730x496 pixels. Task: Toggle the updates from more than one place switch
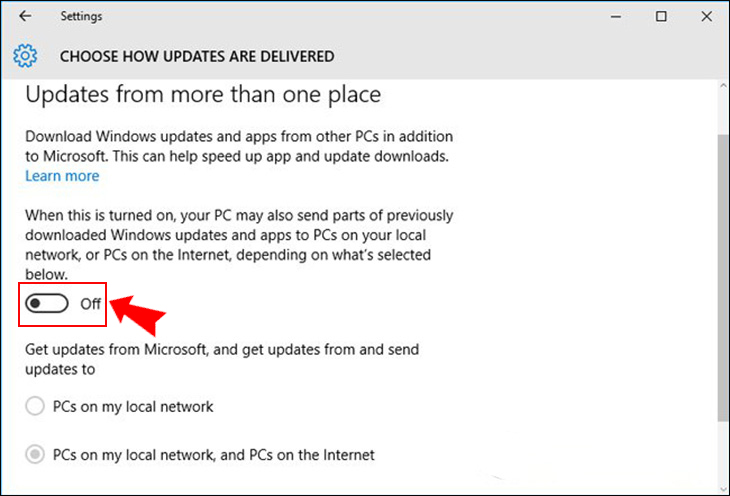47,304
